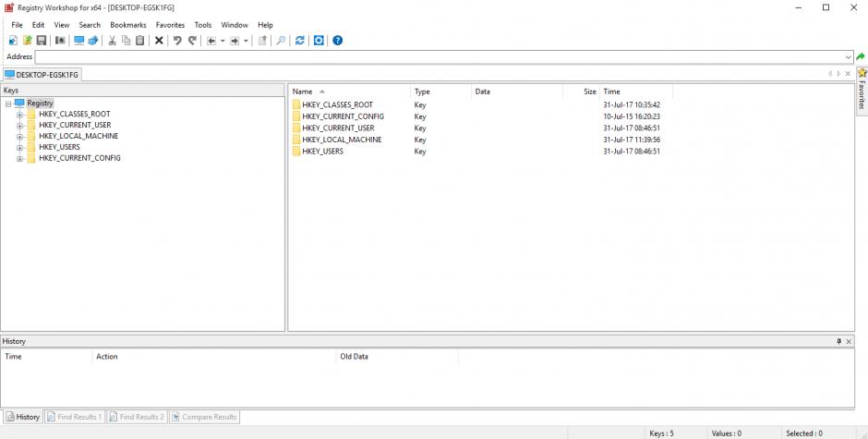Click the Forward navigation arrow icon
The image size is (868, 439).
coord(235,41)
